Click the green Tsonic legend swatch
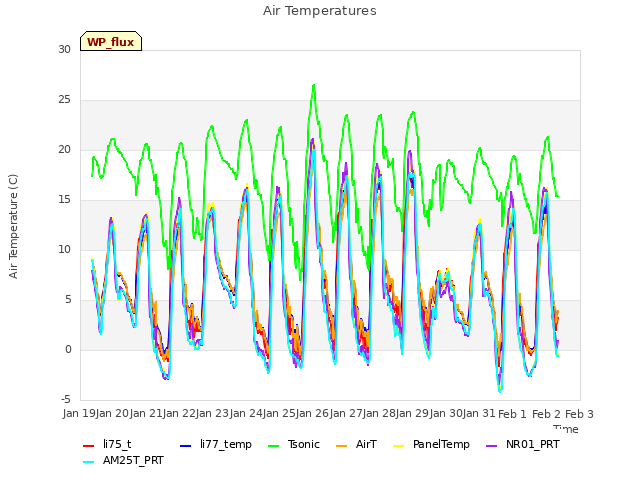The height and width of the screenshot is (480, 640). coord(273,446)
